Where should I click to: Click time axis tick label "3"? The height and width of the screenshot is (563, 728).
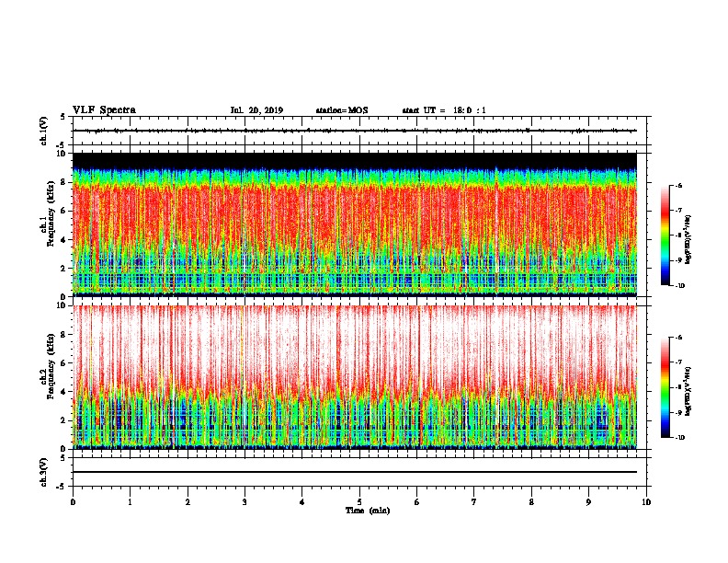[x=245, y=502]
